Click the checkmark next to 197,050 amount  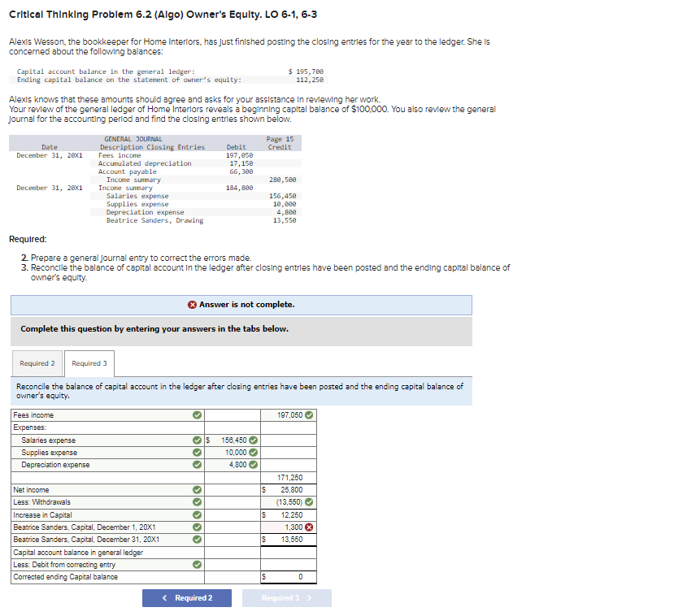click(309, 414)
